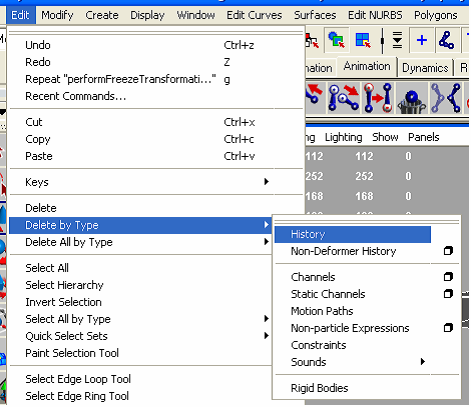Activate Paint Selection Tool
This screenshot has width=471, height=407.
[x=140, y=353]
